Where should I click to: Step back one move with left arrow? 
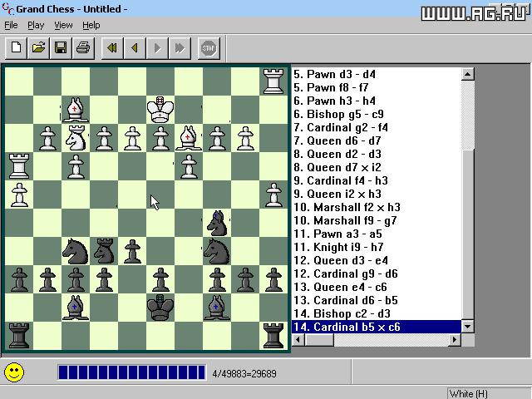coord(135,48)
